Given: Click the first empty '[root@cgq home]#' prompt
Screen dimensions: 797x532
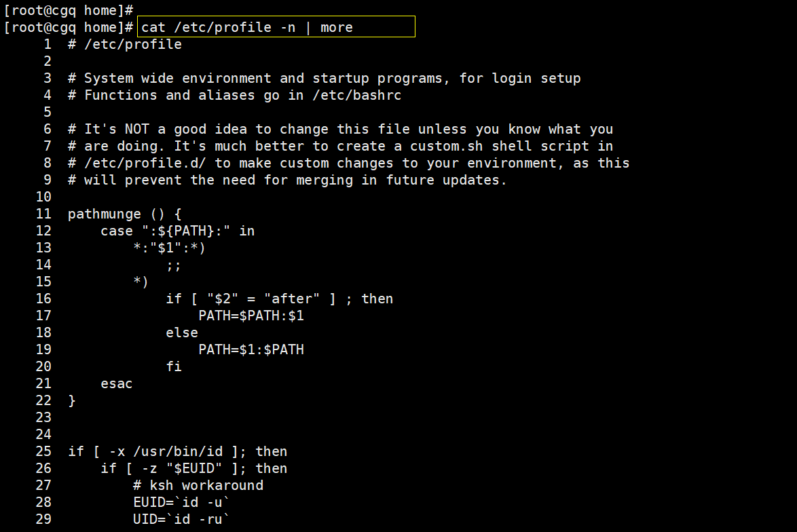Looking at the screenshot, I should pos(68,10).
